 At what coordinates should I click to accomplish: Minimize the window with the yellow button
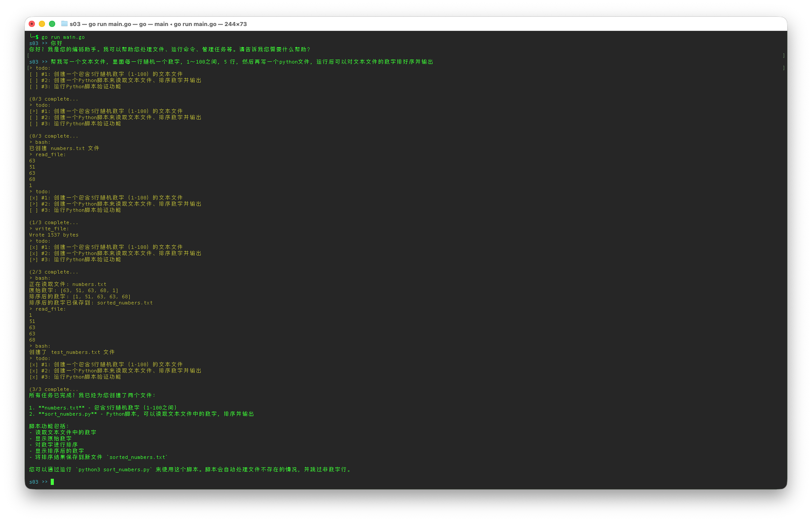pyautogui.click(x=42, y=24)
